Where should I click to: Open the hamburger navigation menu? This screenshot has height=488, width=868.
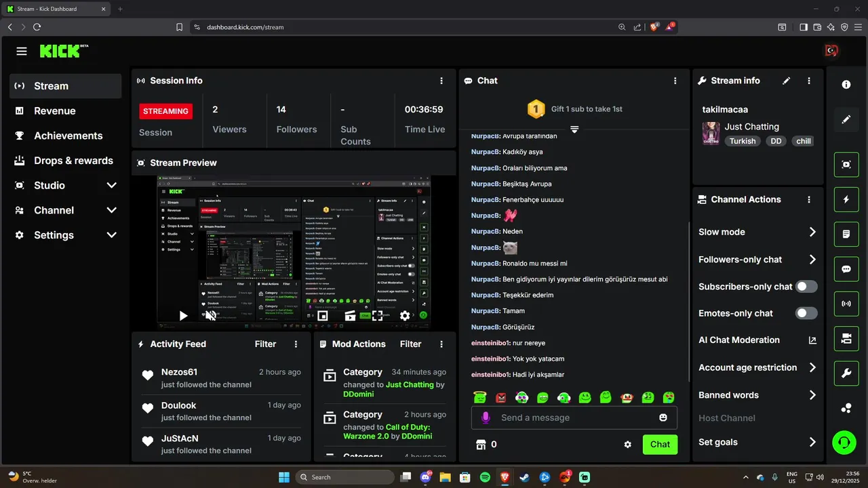pos(22,52)
